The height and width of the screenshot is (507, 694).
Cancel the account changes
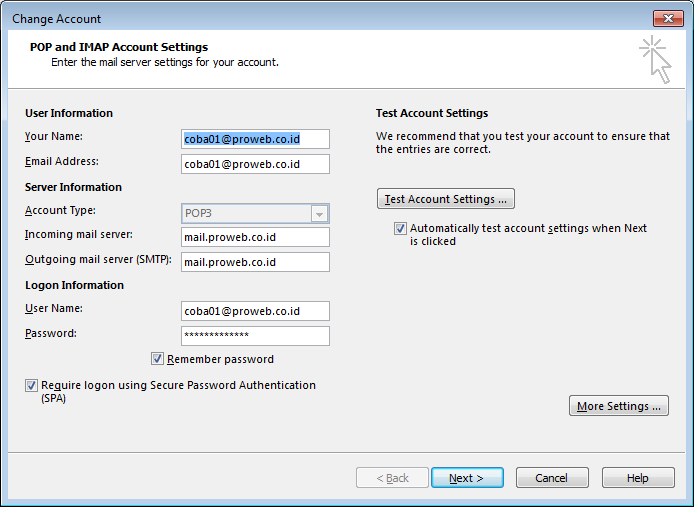click(552, 478)
